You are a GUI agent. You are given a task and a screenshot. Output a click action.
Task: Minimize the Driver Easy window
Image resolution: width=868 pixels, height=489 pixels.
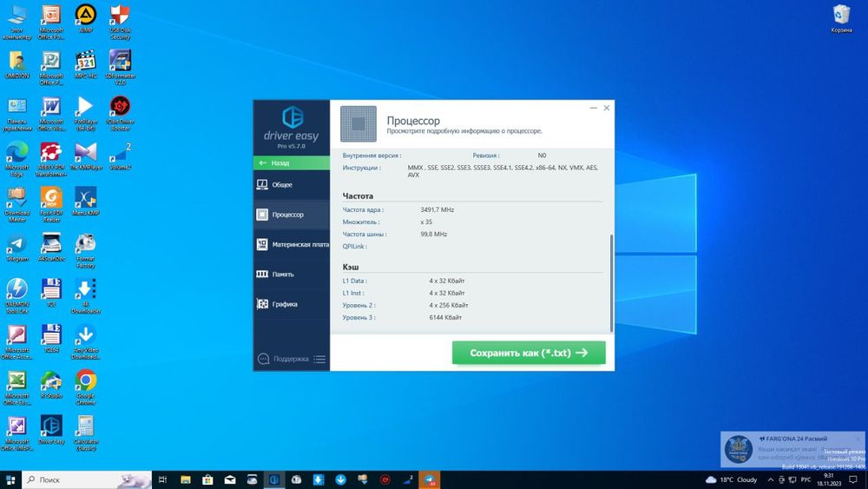click(594, 108)
